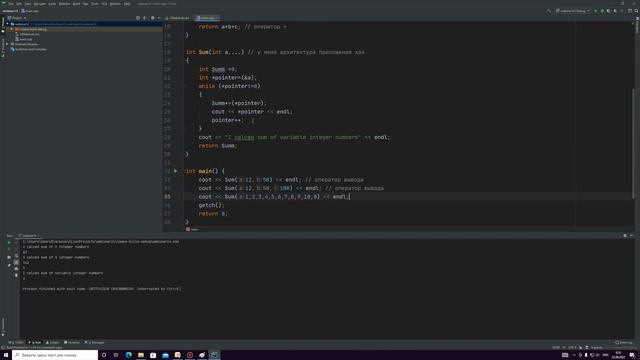Image resolution: width=640 pixels, height=360 pixels.
Task: Open Windows Start menu
Action: point(6,355)
